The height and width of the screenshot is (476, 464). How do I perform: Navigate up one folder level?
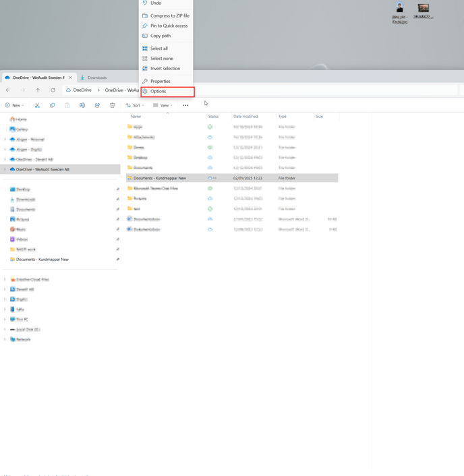pyautogui.click(x=38, y=90)
